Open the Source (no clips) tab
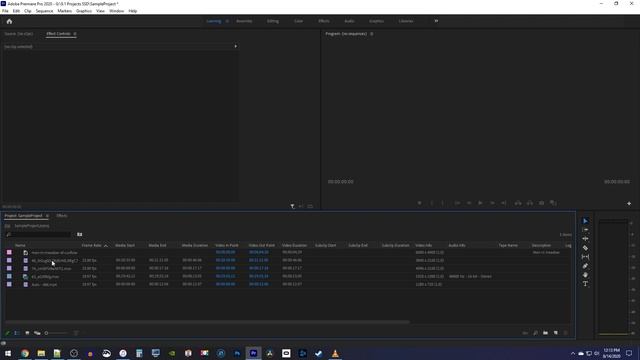Screen dimensions: 640x360 pos(19,34)
